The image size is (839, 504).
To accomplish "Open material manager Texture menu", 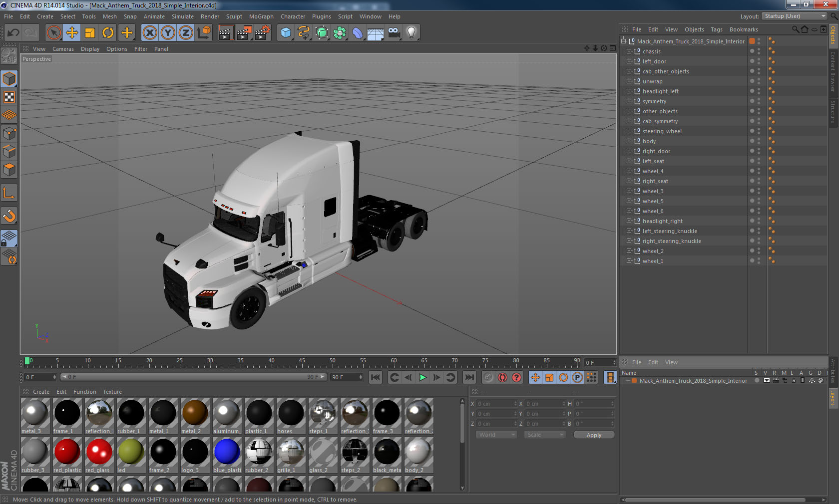I will (112, 392).
